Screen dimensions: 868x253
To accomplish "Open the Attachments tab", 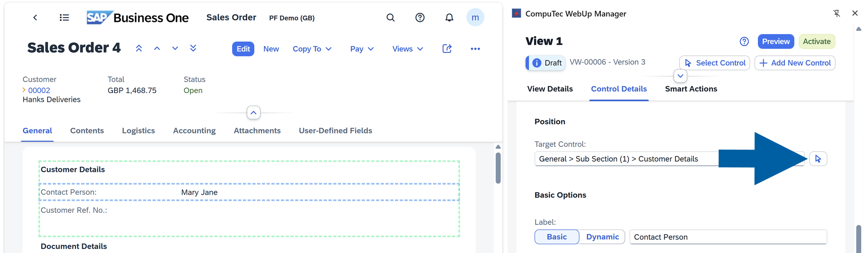I will coord(257,131).
